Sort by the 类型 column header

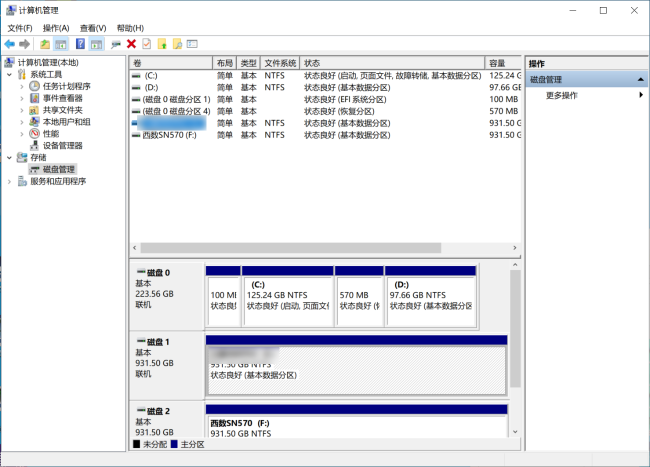tap(248, 63)
